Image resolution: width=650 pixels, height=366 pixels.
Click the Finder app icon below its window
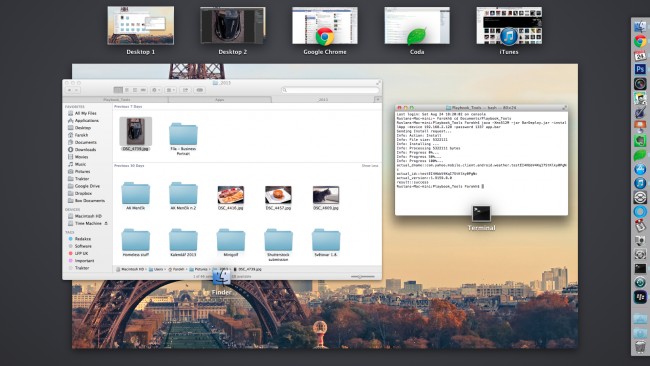221,278
